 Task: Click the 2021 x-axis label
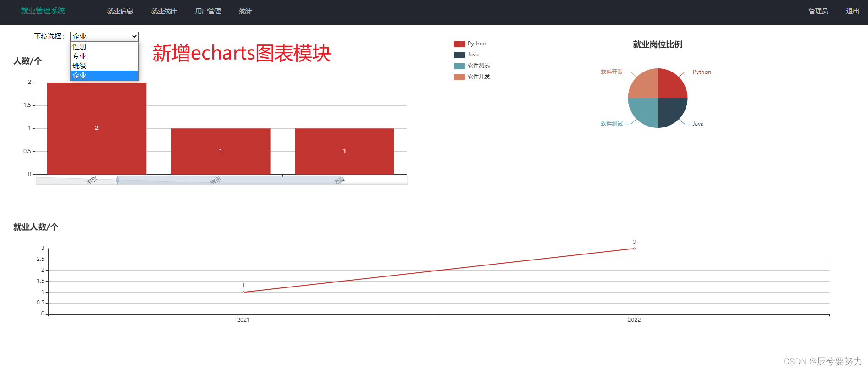(x=243, y=320)
